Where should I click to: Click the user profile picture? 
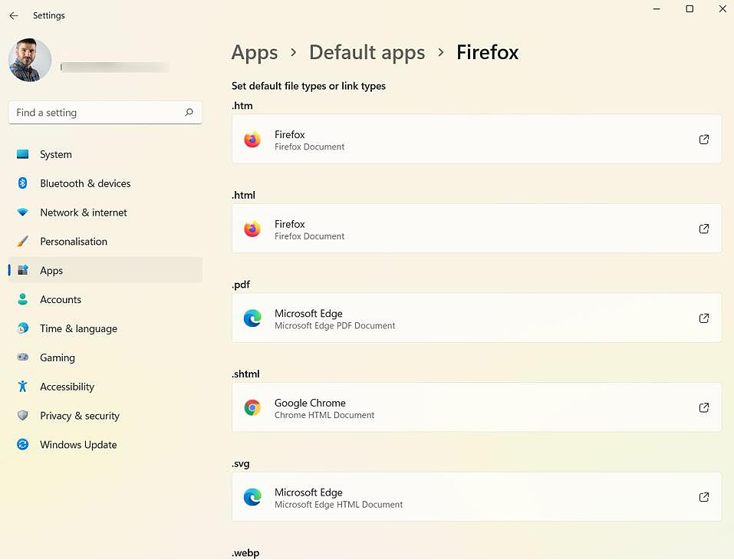(30, 61)
